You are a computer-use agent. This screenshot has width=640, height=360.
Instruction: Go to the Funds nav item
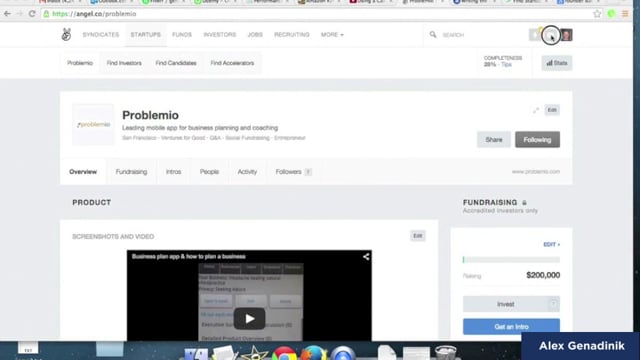(x=182, y=35)
